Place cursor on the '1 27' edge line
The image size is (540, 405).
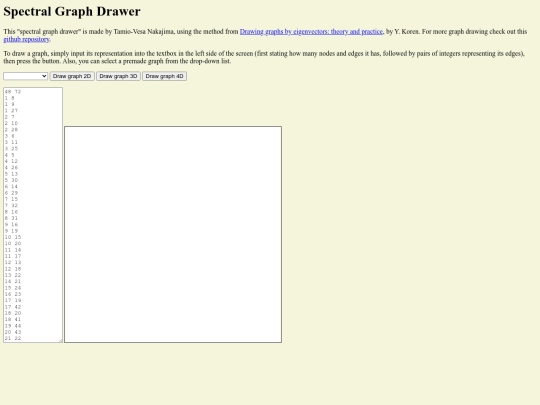coord(11,111)
